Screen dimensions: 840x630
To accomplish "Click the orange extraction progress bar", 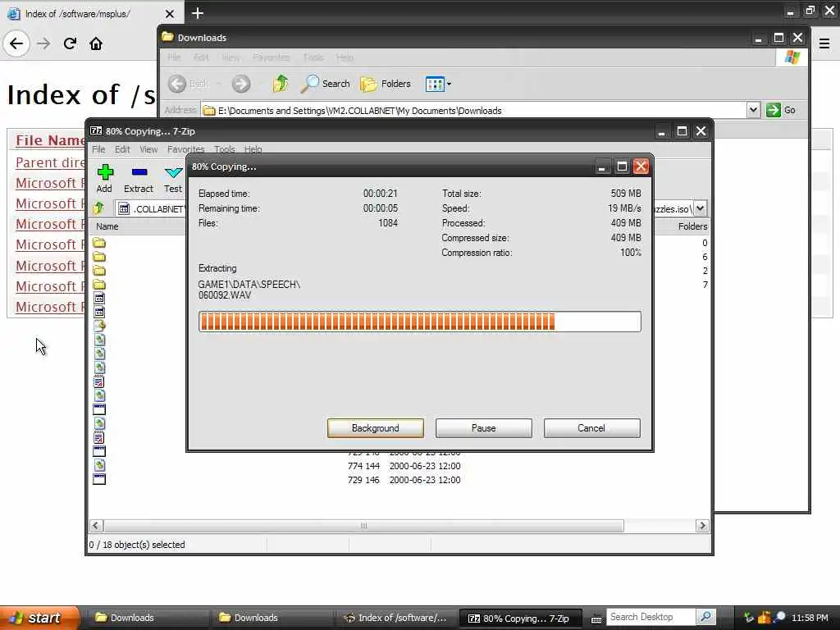I will coord(419,322).
